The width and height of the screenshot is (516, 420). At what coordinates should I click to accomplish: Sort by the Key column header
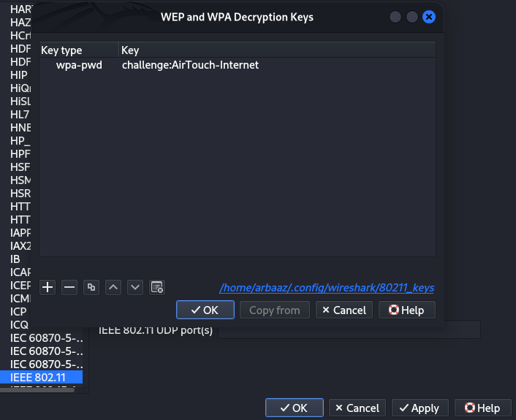[x=277, y=50]
